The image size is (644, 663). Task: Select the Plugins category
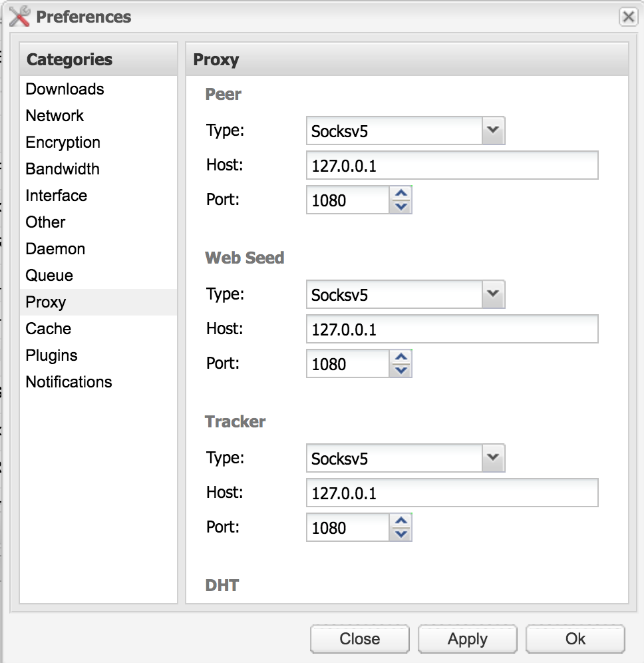pyautogui.click(x=51, y=355)
